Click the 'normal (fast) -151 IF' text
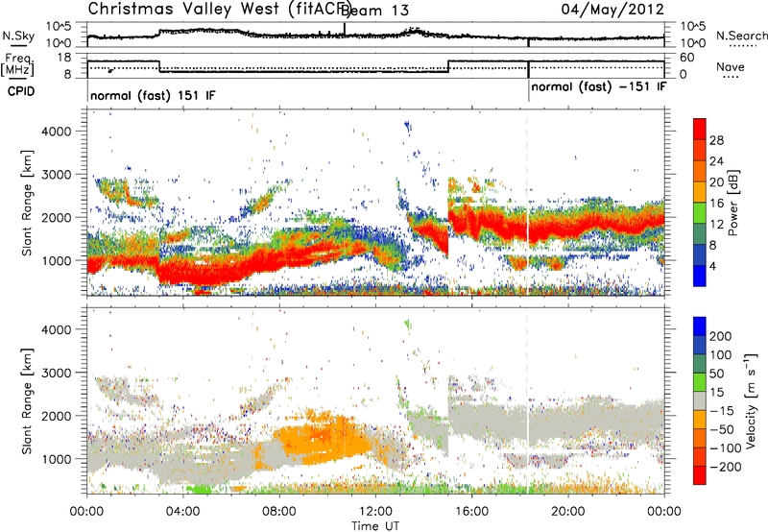This screenshot has height=532, width=768. pyautogui.click(x=599, y=87)
